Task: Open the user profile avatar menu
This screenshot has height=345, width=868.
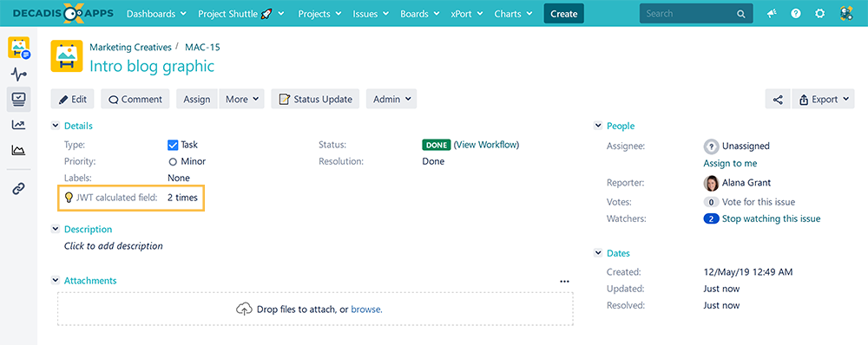Action: pos(845,14)
